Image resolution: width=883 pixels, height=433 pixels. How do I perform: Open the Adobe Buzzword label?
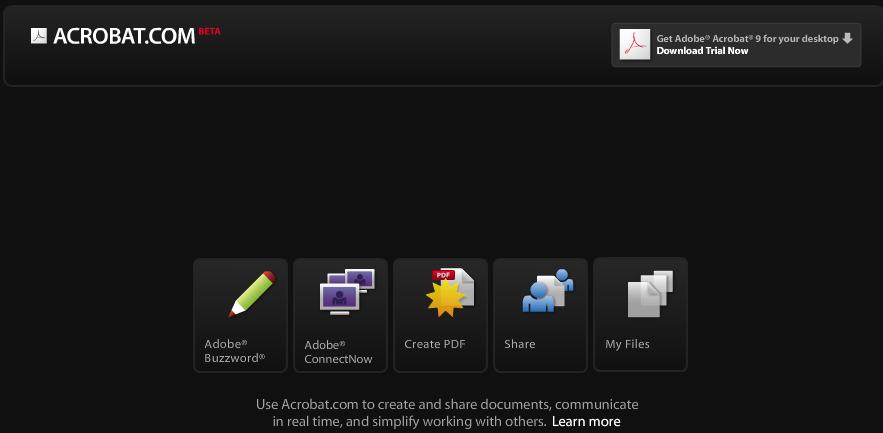click(234, 351)
